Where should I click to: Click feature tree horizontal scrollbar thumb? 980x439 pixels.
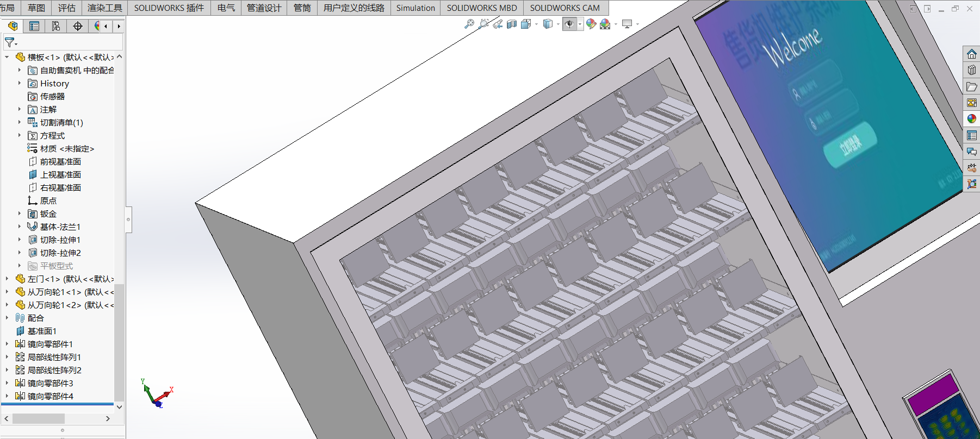click(x=38, y=418)
